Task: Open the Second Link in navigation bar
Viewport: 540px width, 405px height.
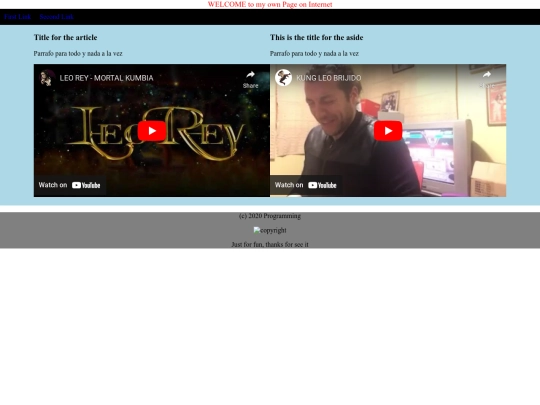Action: click(x=56, y=17)
